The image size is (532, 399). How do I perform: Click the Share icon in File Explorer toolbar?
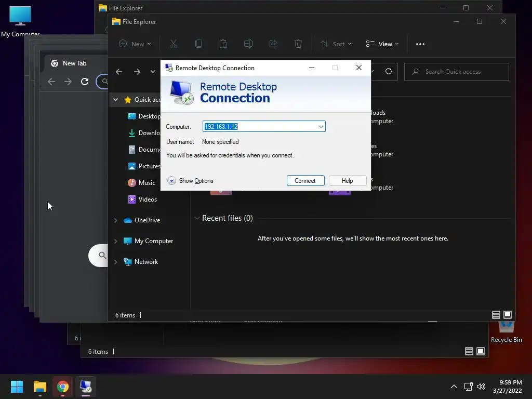pos(273,44)
